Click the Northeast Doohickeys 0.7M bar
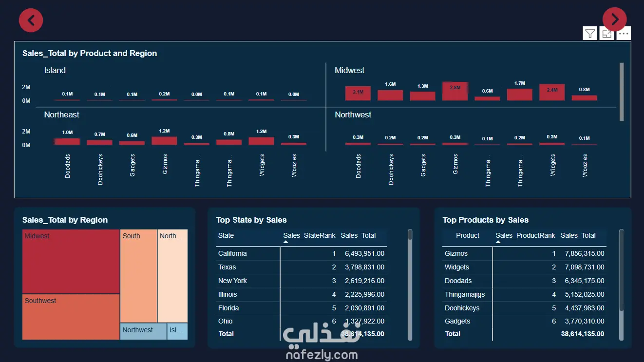 click(x=99, y=143)
